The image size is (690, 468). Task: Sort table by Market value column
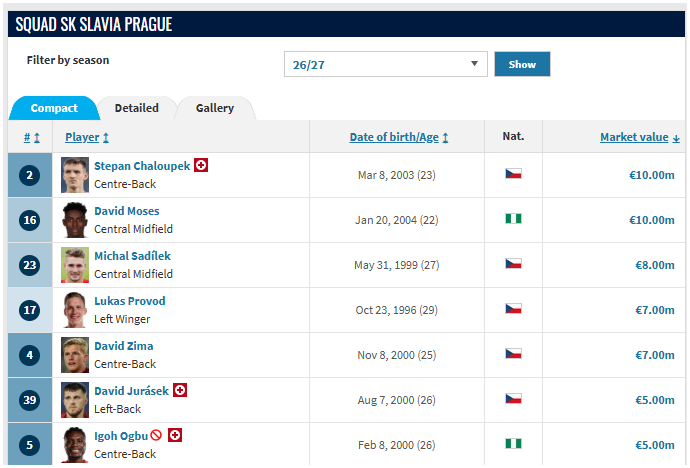coord(639,137)
